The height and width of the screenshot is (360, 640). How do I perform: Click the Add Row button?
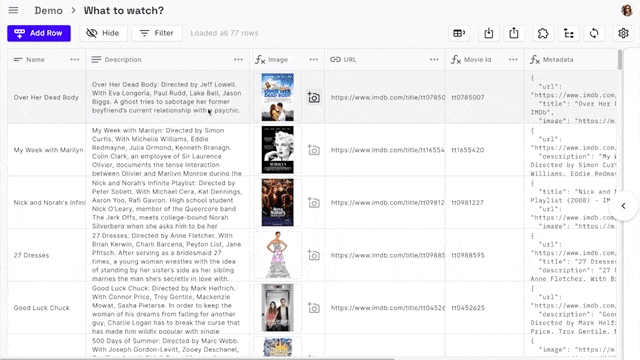(39, 33)
